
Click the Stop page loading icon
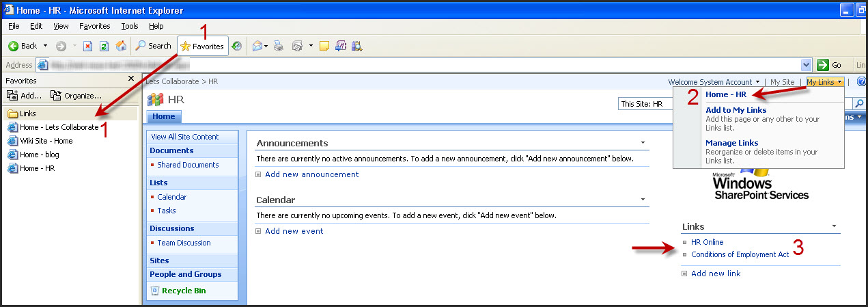87,46
